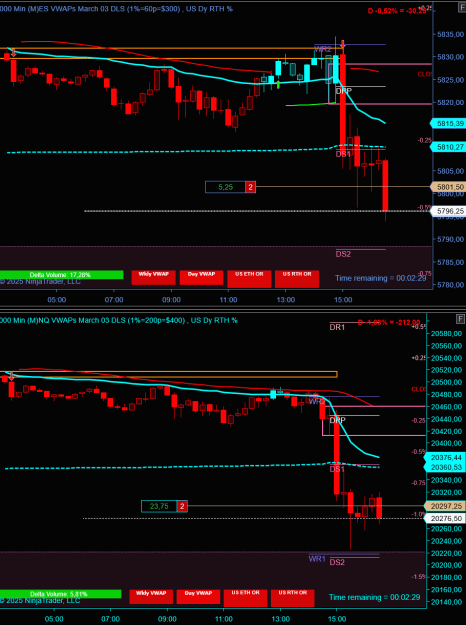Screen dimensions: 466x625
Task: Toggle Wkly VWAP button in NQ chart
Action: (151, 597)
